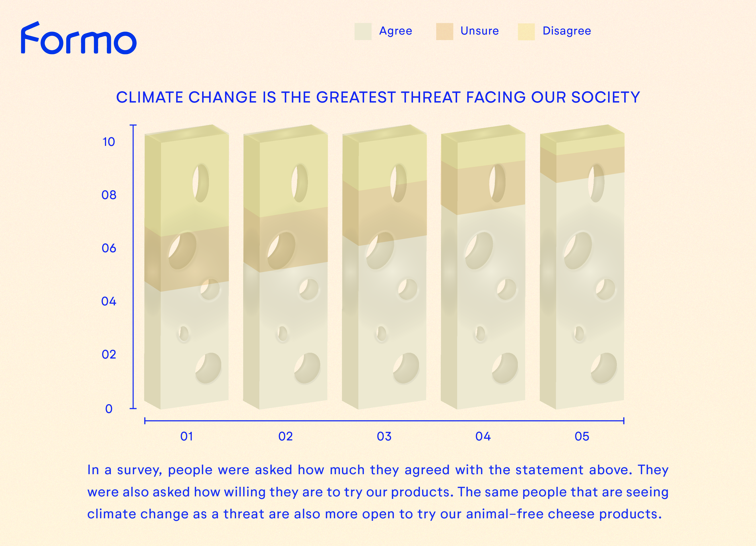Click the Disagree legend color swatch
The height and width of the screenshot is (546, 756).
point(526,32)
